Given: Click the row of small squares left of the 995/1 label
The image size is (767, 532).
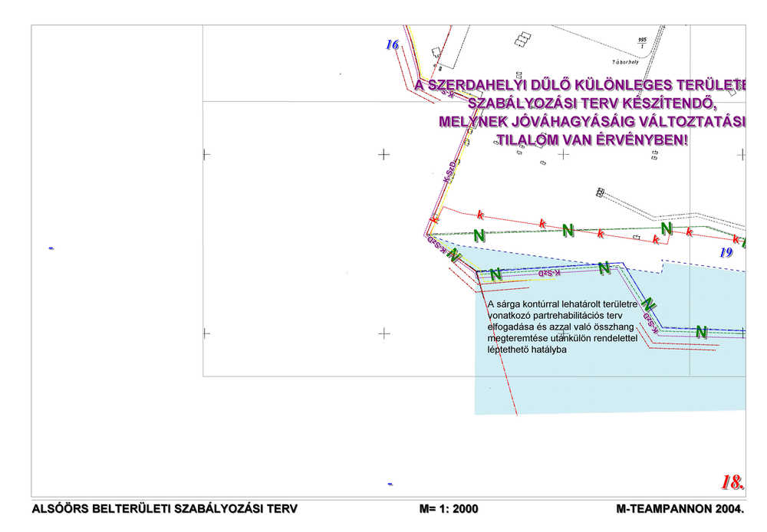Looking at the screenshot, I should tap(523, 39).
